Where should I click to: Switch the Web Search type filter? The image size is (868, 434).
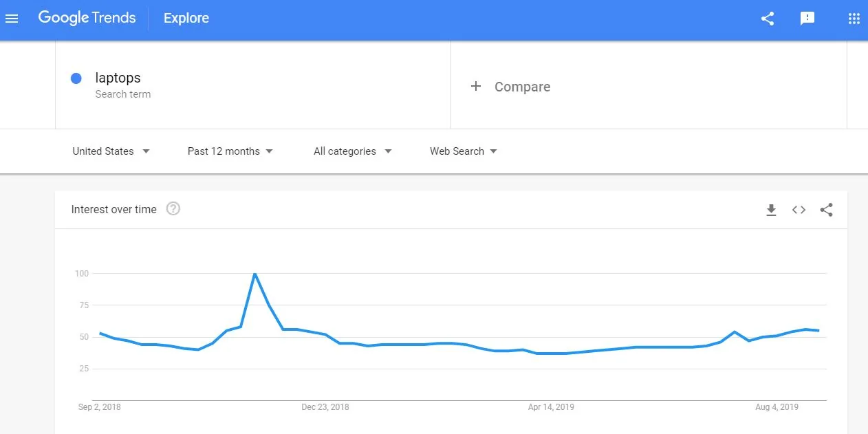(463, 151)
